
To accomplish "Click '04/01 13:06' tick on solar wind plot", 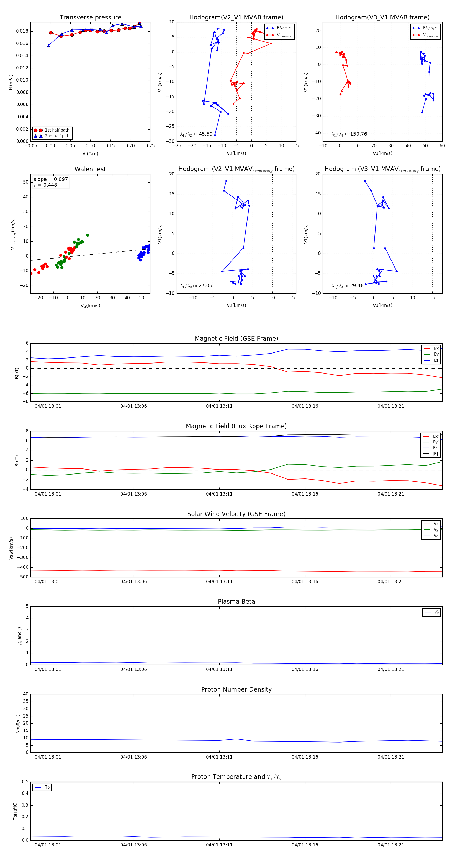I will [134, 582].
